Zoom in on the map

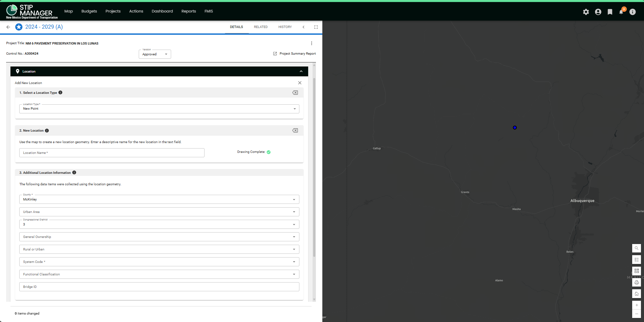point(637,305)
